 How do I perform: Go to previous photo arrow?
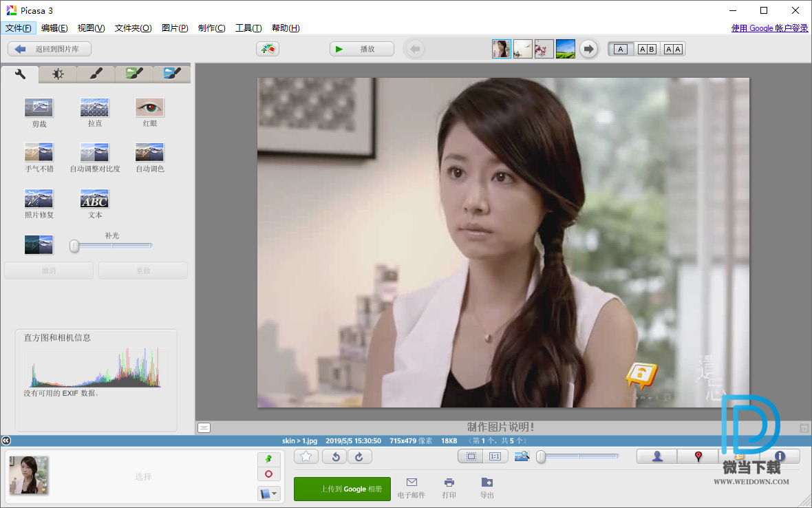(x=415, y=49)
